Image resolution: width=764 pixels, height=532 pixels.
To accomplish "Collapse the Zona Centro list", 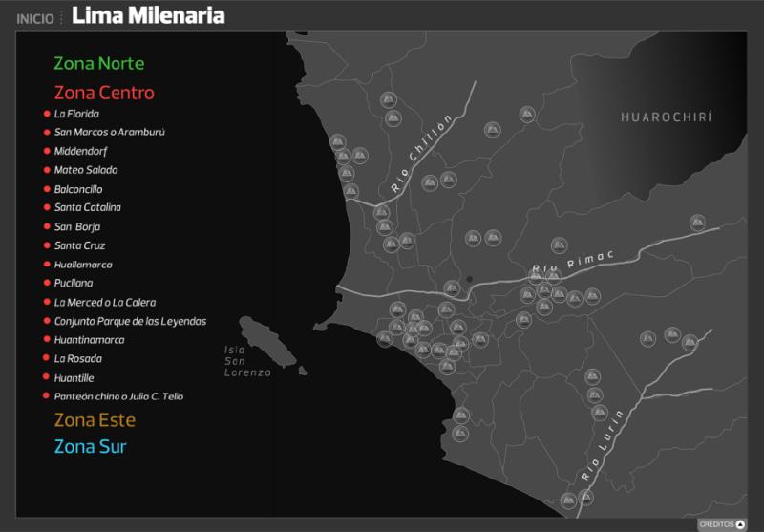I will point(104,93).
